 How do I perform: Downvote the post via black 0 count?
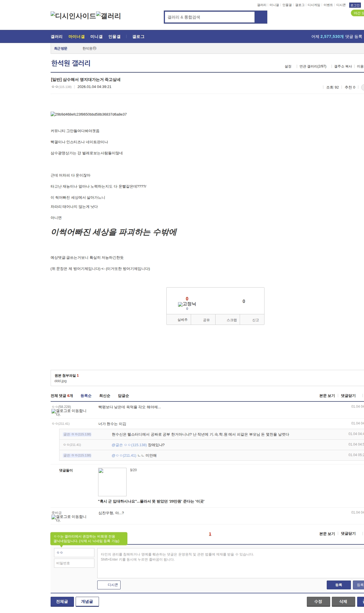244,301
